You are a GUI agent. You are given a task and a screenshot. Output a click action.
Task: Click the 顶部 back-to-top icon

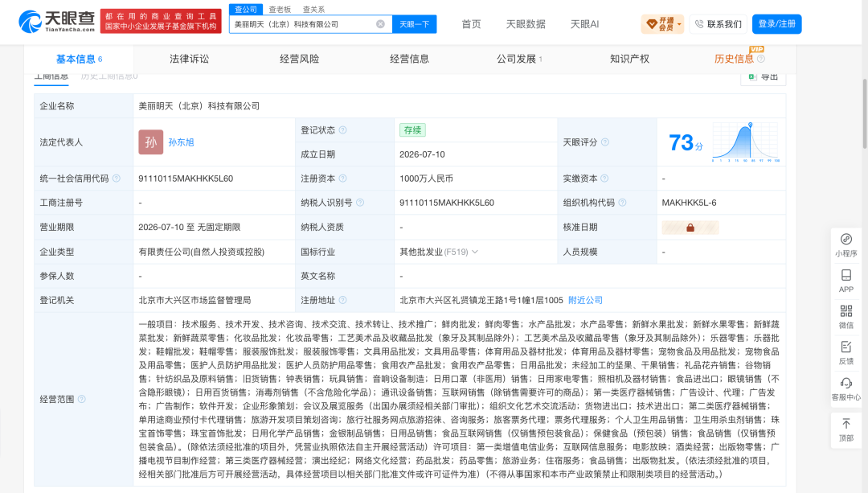[x=845, y=429]
